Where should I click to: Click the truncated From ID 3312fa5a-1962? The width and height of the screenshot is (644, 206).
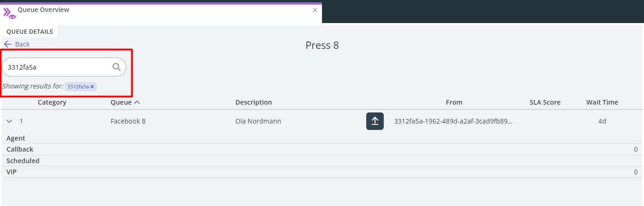[453, 121]
